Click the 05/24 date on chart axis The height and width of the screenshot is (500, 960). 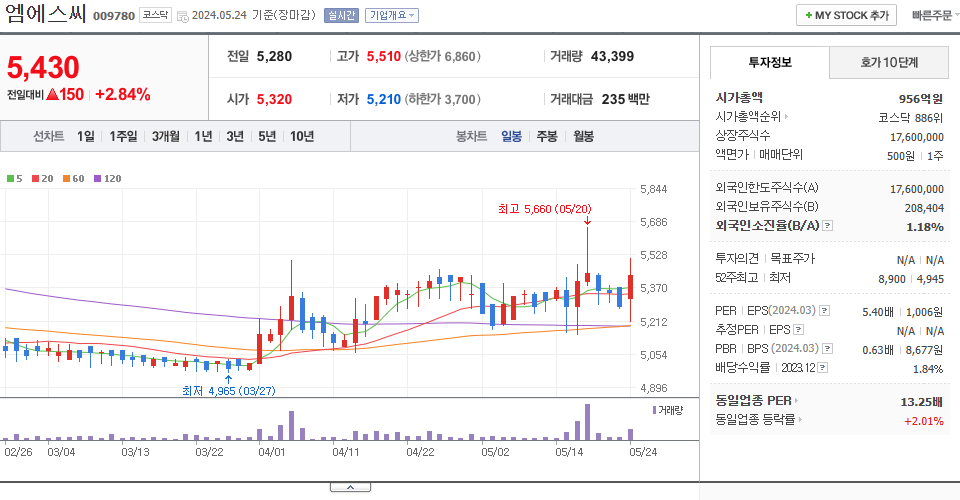[x=643, y=452]
